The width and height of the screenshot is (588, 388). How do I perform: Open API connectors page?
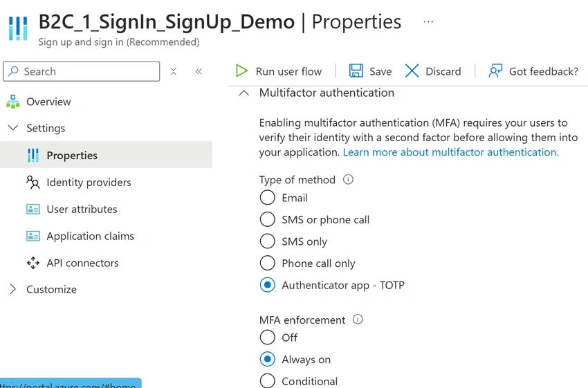(82, 263)
